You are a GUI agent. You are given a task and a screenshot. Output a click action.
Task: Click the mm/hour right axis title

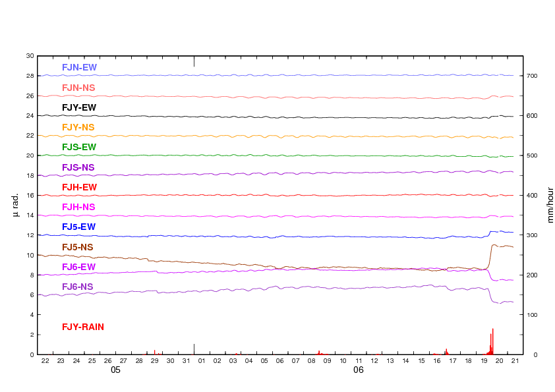tap(550, 205)
